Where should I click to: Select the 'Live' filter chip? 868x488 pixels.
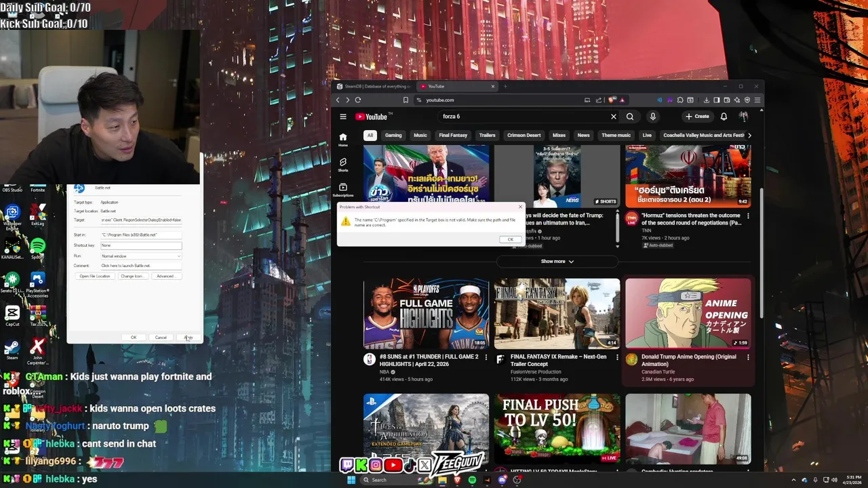click(x=647, y=135)
